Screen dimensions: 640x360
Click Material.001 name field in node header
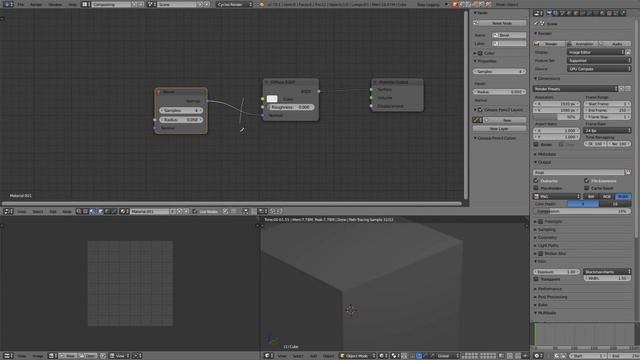point(149,211)
